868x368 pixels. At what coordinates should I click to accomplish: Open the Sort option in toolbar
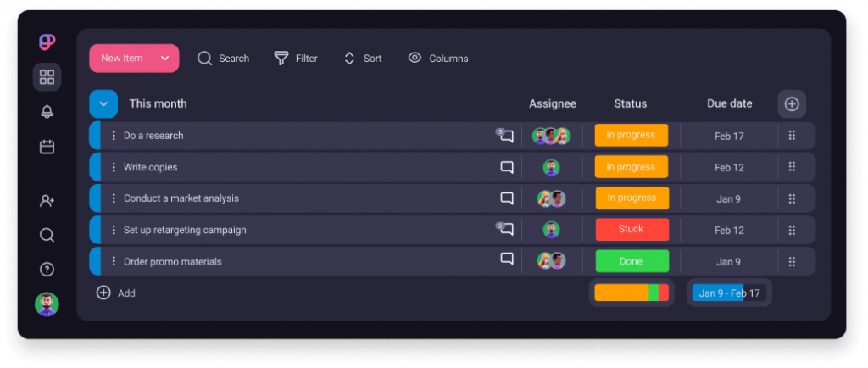click(x=362, y=59)
